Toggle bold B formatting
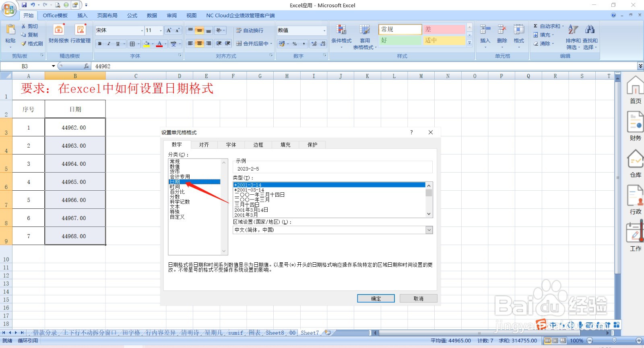The height and width of the screenshot is (348, 644). click(100, 44)
